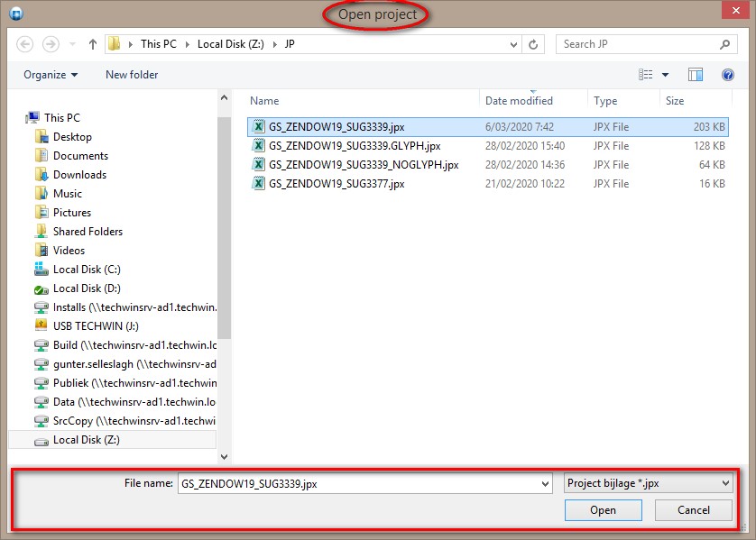Open the recent locations dropdown arrow
The image size is (756, 540).
point(72,44)
